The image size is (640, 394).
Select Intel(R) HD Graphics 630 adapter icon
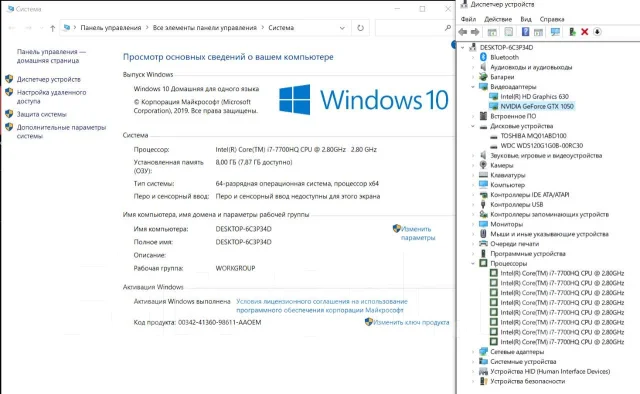tap(493, 96)
